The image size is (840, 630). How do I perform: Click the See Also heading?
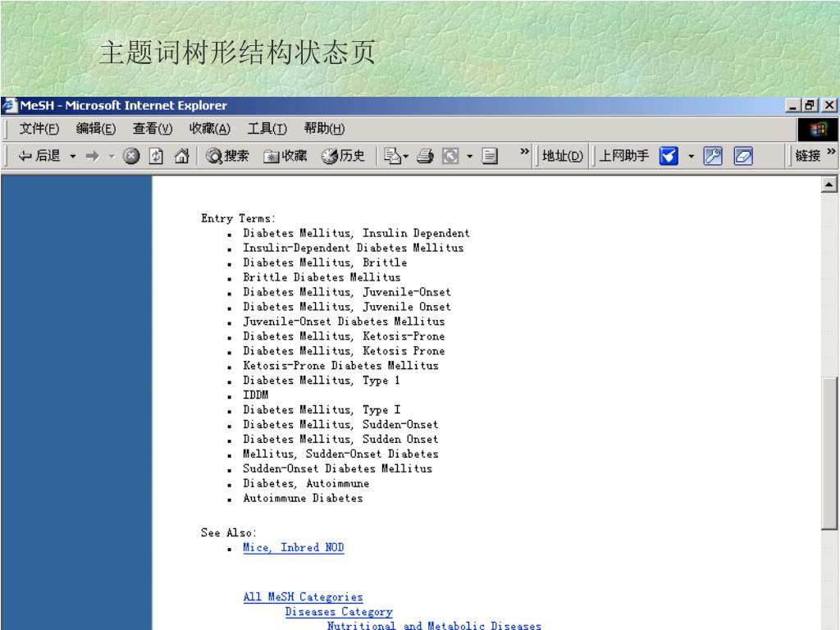click(229, 533)
